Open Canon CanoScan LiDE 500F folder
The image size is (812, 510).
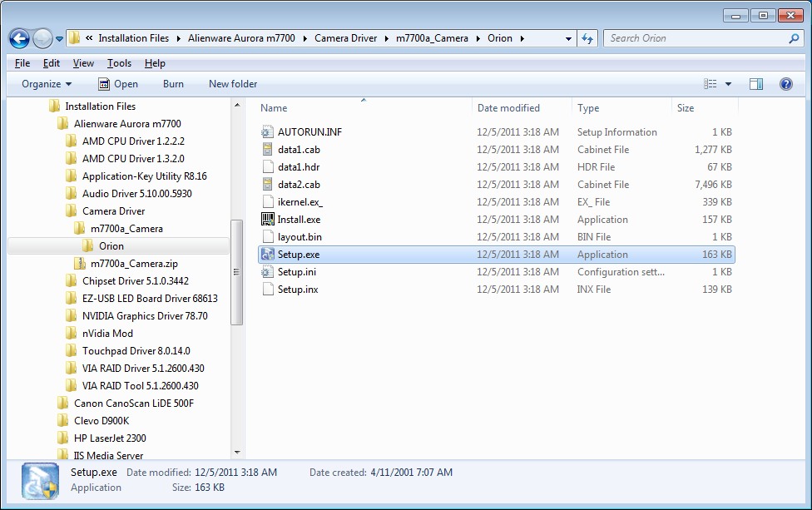(x=126, y=404)
